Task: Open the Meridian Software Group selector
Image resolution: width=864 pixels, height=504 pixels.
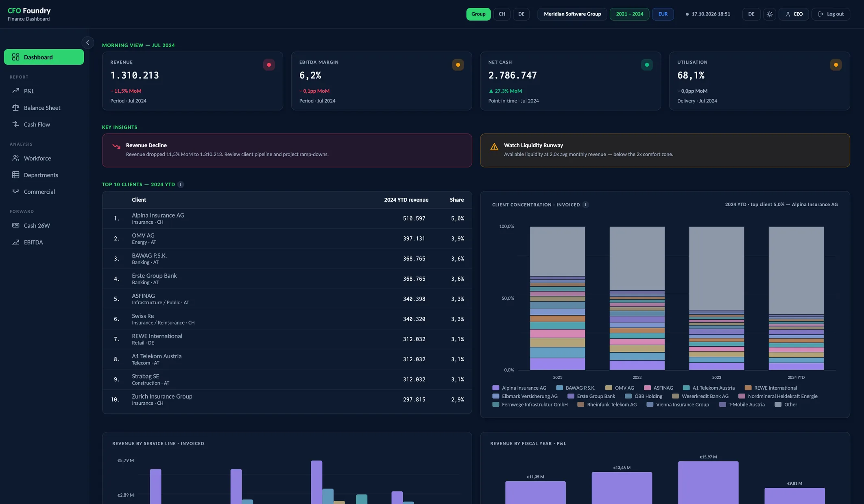Action: (x=572, y=14)
